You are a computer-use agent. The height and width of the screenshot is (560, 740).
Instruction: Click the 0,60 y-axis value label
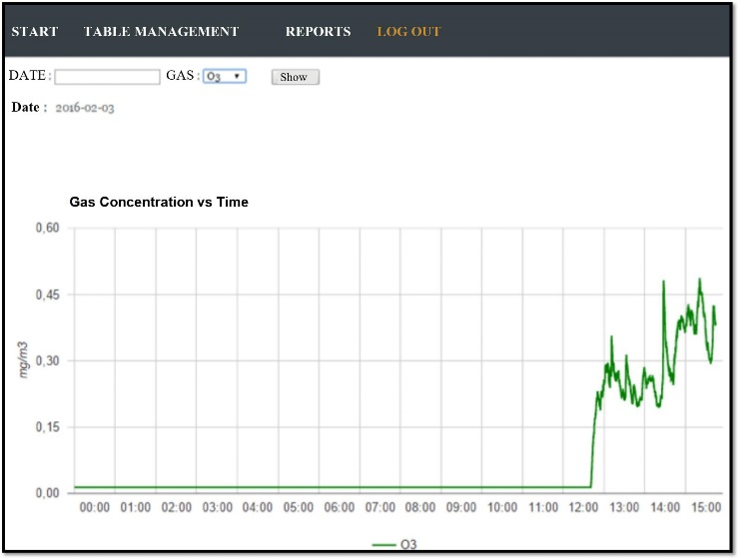48,229
